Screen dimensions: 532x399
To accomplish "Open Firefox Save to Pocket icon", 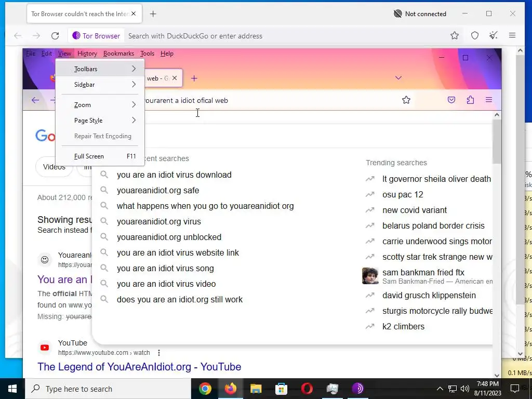I will coord(451,100).
